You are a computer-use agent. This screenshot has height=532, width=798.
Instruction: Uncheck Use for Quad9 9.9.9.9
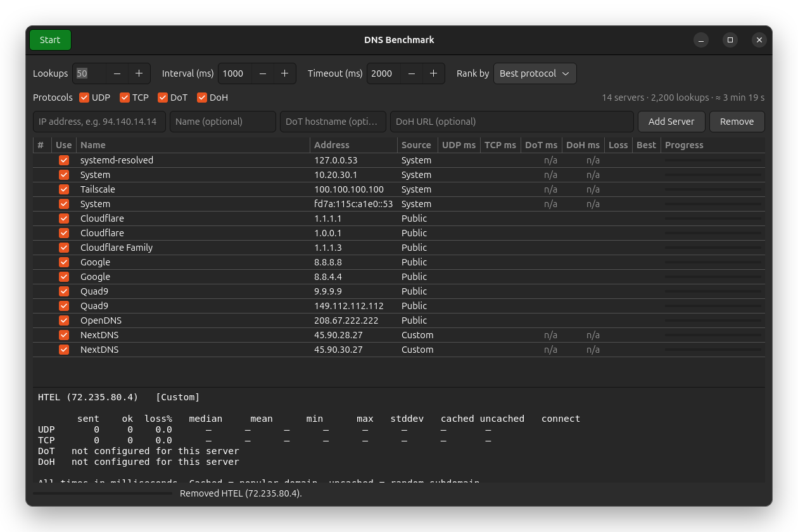[64, 291]
